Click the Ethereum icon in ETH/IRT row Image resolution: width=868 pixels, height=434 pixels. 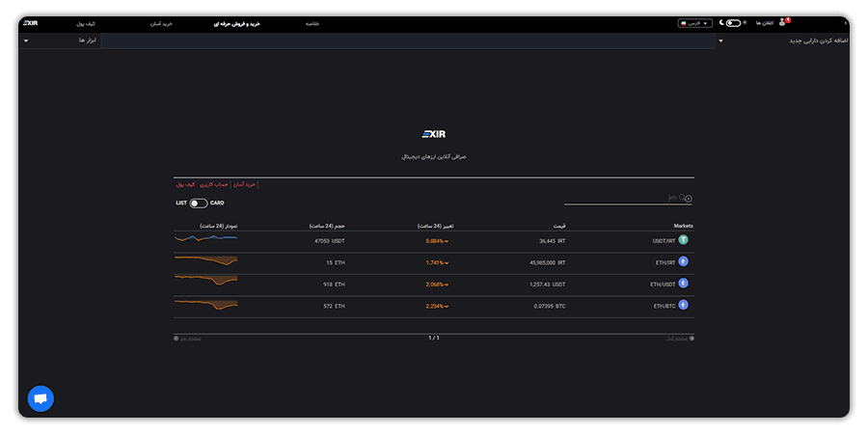point(683,261)
